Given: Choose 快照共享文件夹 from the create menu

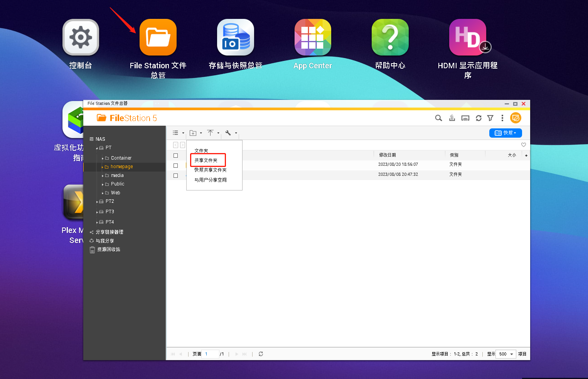Looking at the screenshot, I should pyautogui.click(x=210, y=170).
